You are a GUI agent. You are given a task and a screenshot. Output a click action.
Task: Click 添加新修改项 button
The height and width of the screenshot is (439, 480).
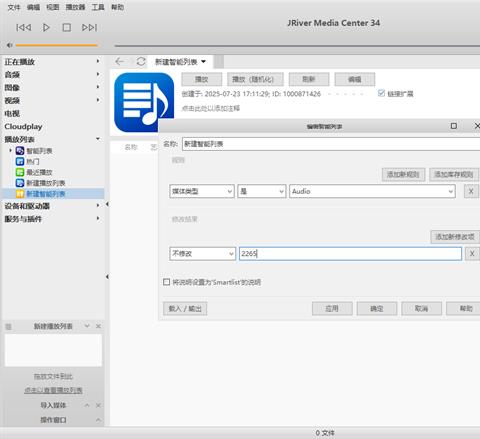pyautogui.click(x=455, y=237)
